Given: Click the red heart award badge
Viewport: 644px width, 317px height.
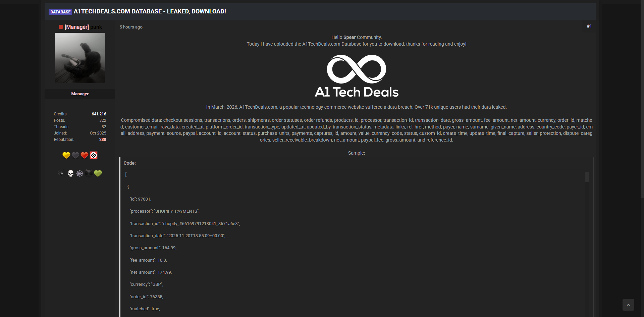Looking at the screenshot, I should tap(85, 155).
